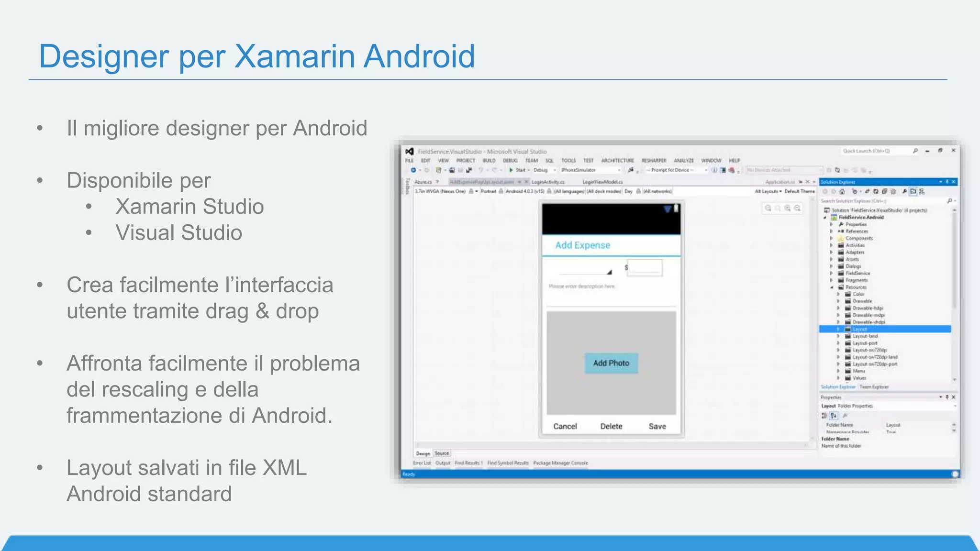Select the FieldService.Android project node
Viewport: 980px width, 551px height.
point(861,217)
